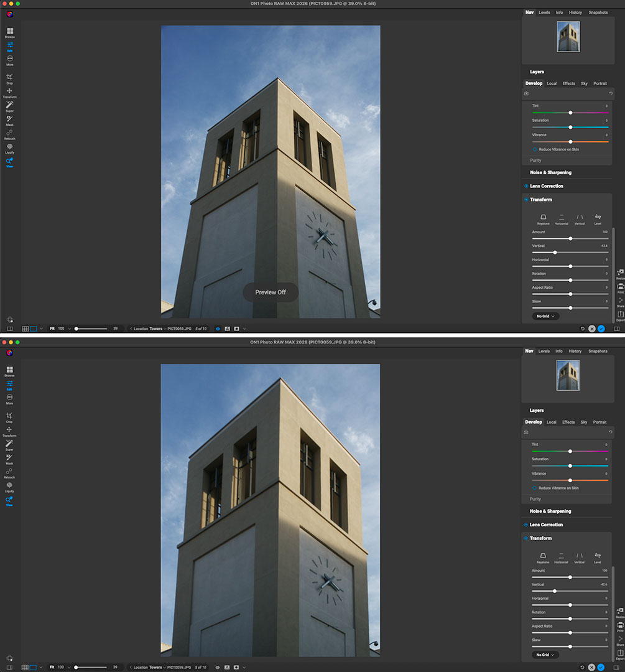Toggle the Transform section switch in lower panel

(526, 538)
